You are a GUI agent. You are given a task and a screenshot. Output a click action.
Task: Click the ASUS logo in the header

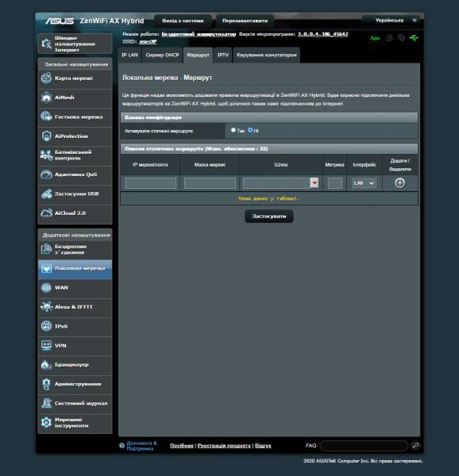pyautogui.click(x=60, y=21)
